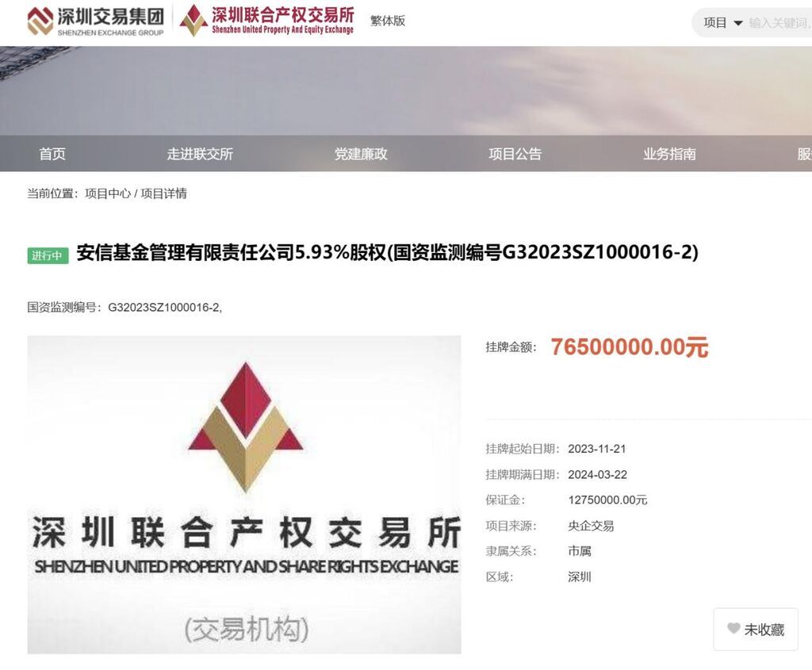Click the Shenzhen Exchange Group logo

tap(96, 21)
